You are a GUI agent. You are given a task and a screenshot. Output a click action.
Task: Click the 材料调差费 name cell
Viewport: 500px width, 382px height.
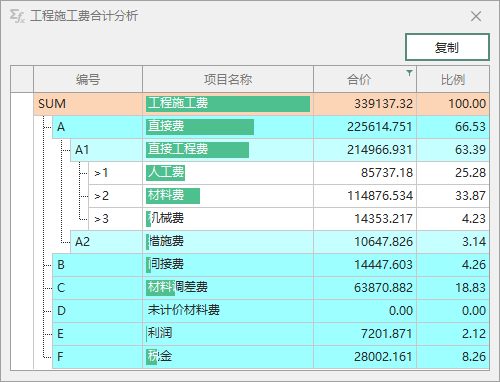[228, 288]
